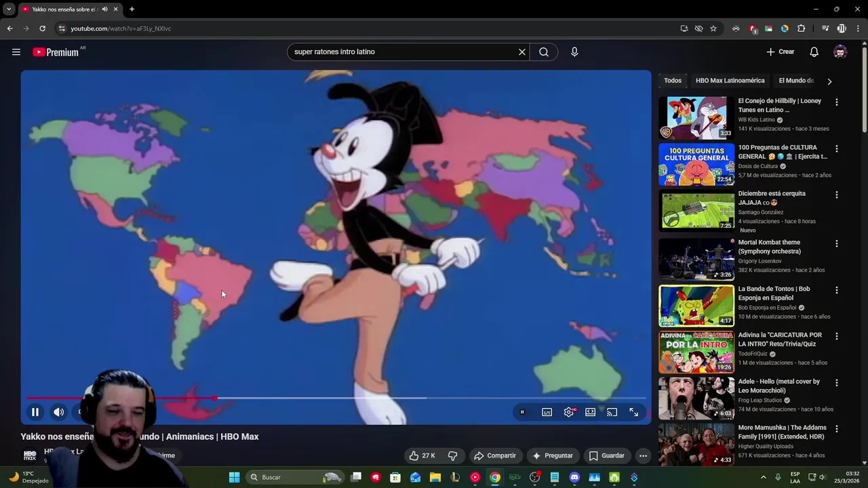Open options for 'Mortal Kombat theme'
Viewport: 868px width, 488px height.
[x=836, y=243]
